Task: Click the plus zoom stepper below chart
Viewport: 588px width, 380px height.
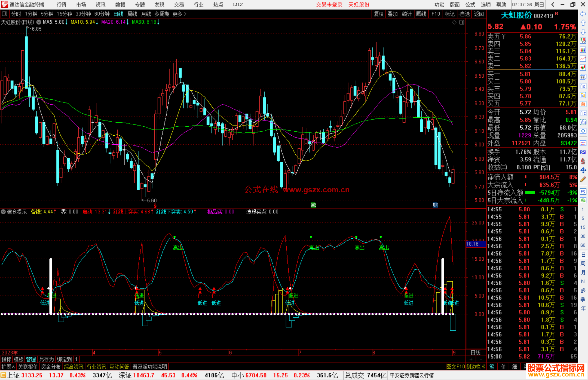Action: pos(471,359)
